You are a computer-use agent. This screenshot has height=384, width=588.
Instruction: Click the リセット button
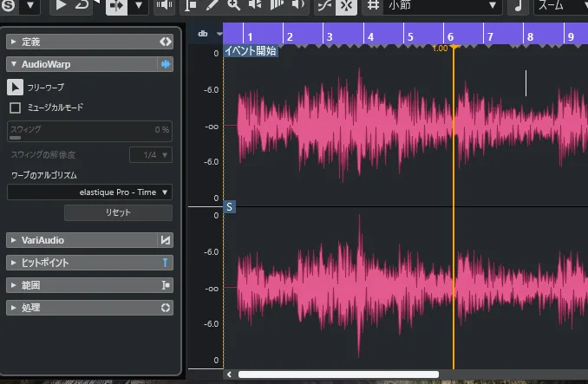coord(118,212)
